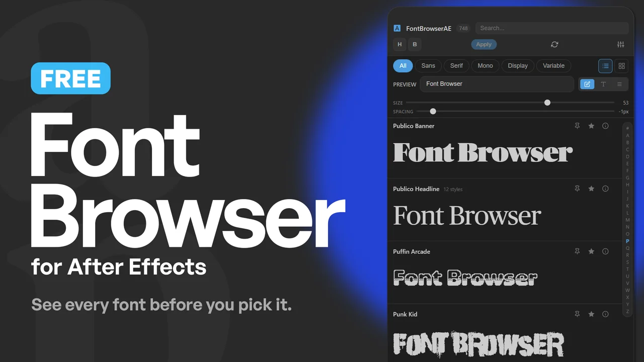Select the Punk Kid font preview
The height and width of the screenshot is (362, 644).
tap(478, 345)
